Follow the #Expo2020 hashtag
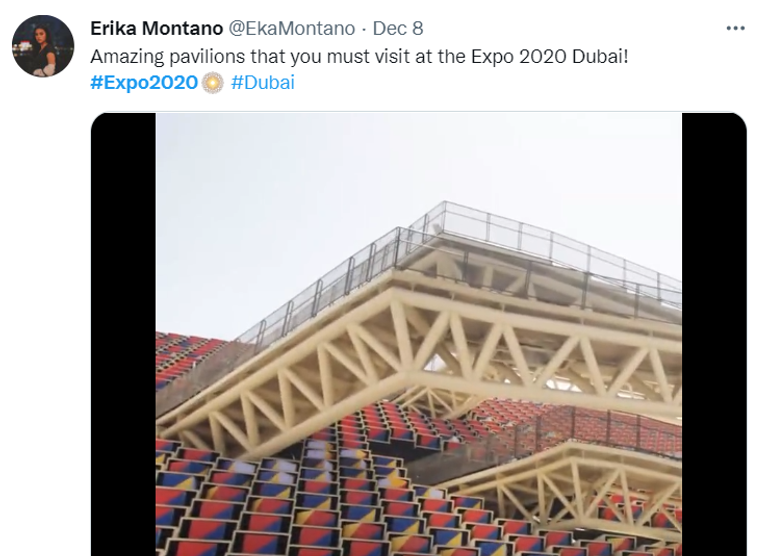 pos(144,82)
